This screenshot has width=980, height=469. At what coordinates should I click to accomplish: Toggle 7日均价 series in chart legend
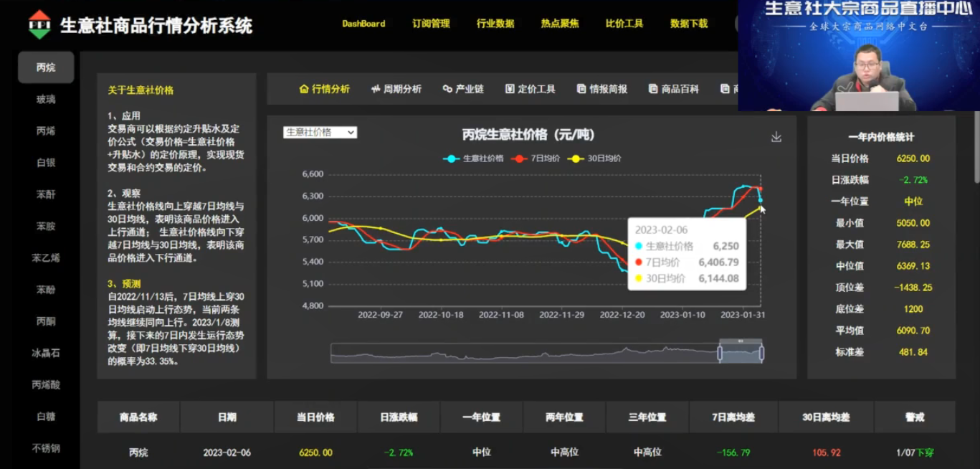[x=536, y=158]
